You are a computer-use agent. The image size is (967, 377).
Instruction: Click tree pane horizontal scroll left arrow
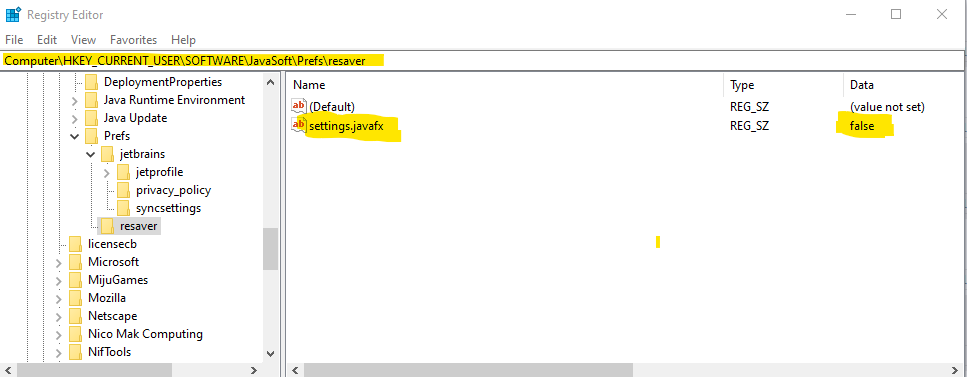click(8, 370)
